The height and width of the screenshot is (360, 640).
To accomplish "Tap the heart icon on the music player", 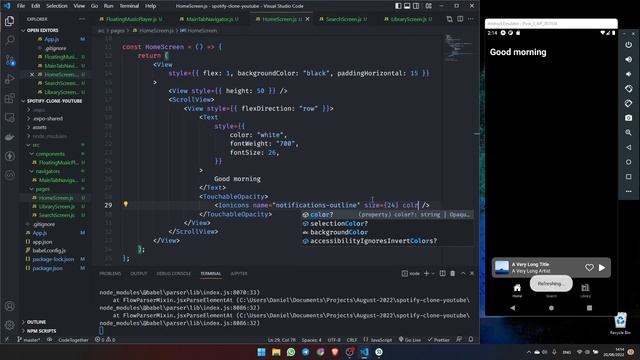I will coord(589,268).
